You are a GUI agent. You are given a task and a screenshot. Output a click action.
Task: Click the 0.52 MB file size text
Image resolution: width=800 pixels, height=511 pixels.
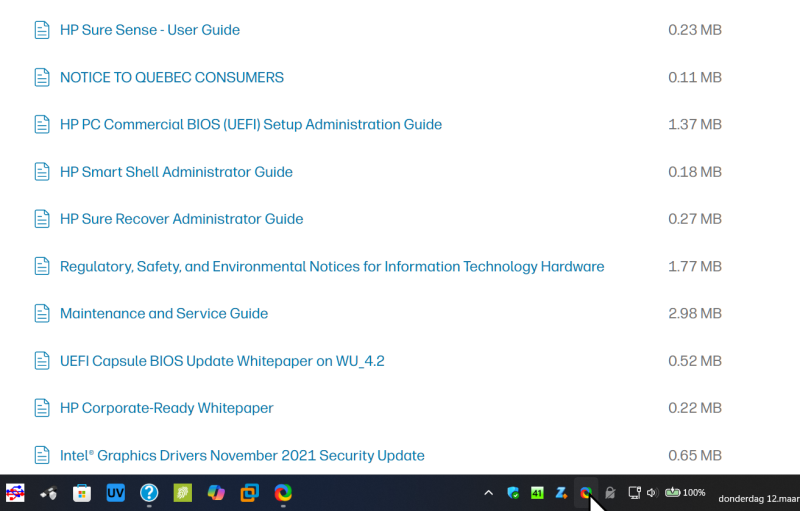695,361
